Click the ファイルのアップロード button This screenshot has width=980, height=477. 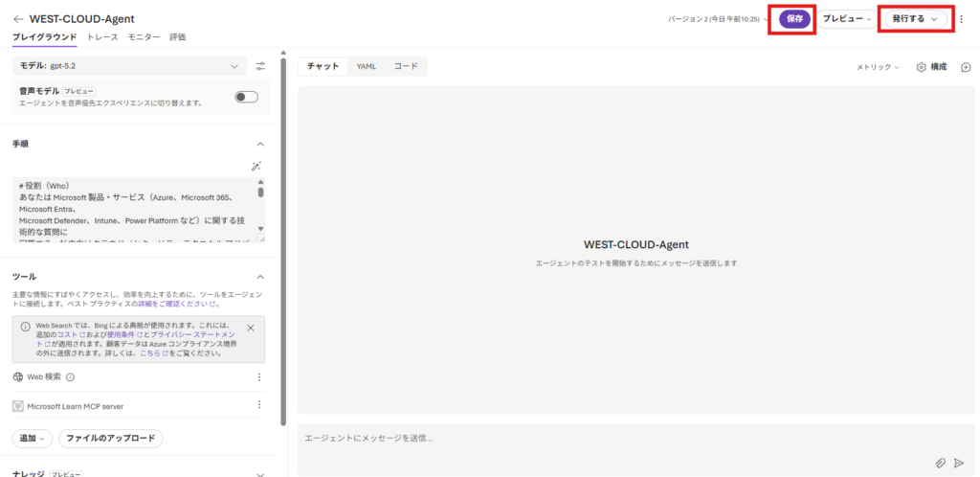111,439
